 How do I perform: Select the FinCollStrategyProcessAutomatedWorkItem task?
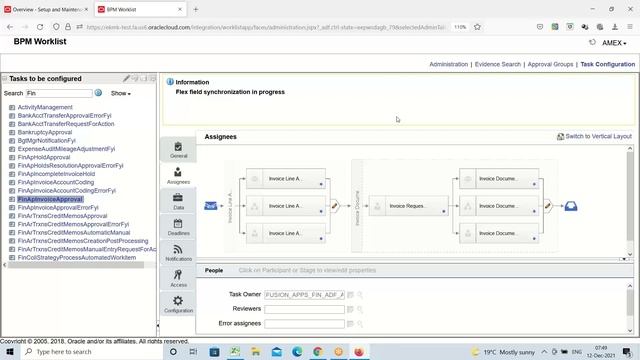coord(77,258)
